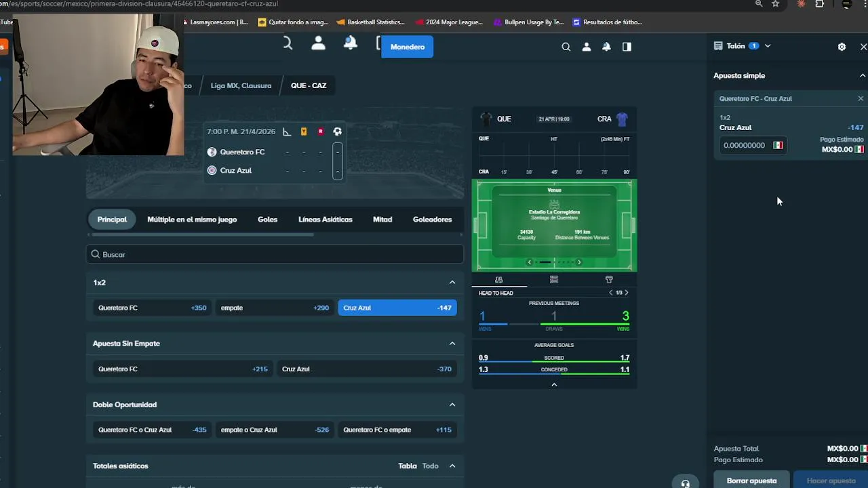Open notifications bell next to sidebar icon
This screenshot has width=868, height=488.
pos(606,47)
